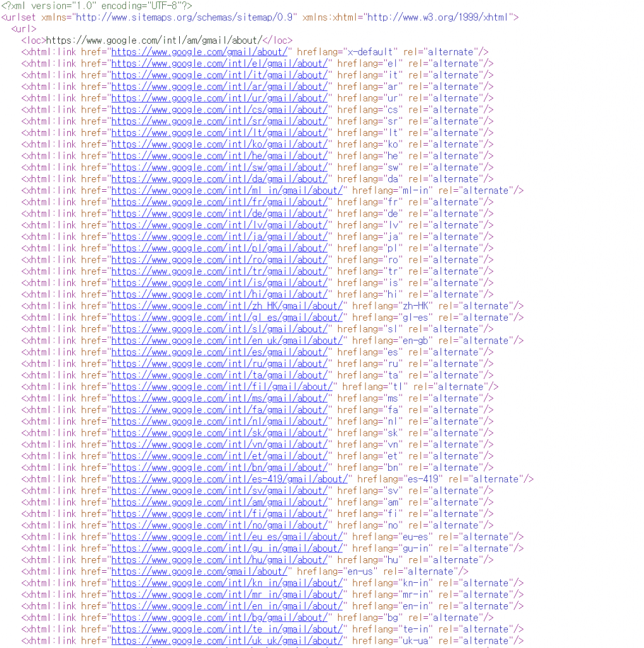Open the intl/sr/gmail/about link

point(219,121)
